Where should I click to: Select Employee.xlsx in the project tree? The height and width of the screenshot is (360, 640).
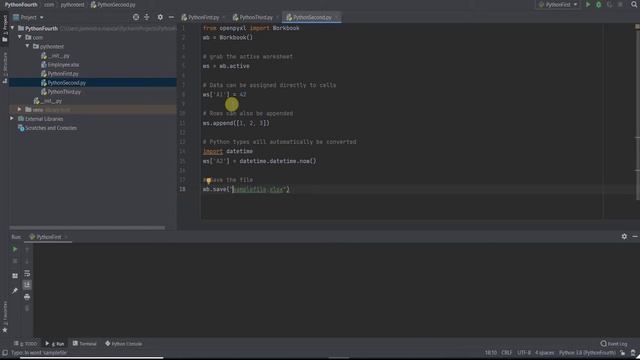63,64
